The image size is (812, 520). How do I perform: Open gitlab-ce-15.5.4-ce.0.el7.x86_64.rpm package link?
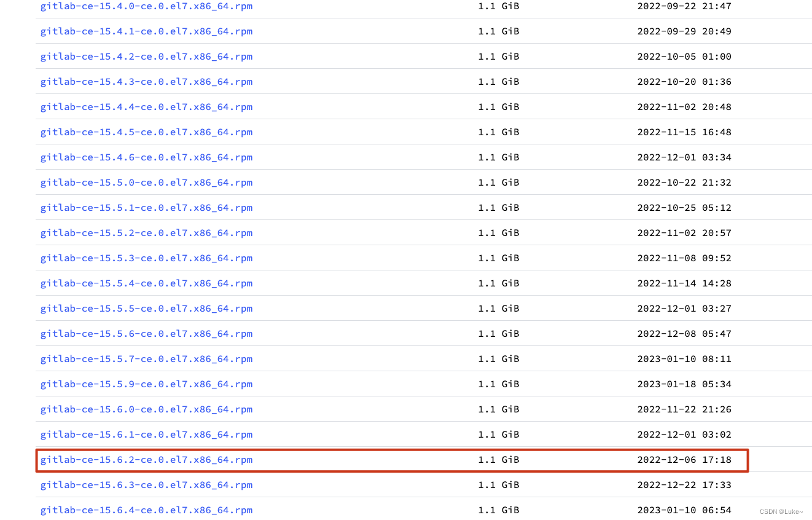pos(146,283)
